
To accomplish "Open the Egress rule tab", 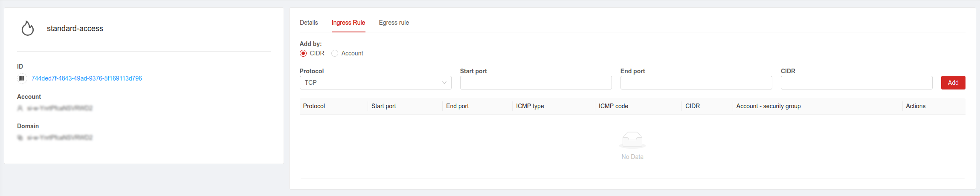I will (x=394, y=23).
